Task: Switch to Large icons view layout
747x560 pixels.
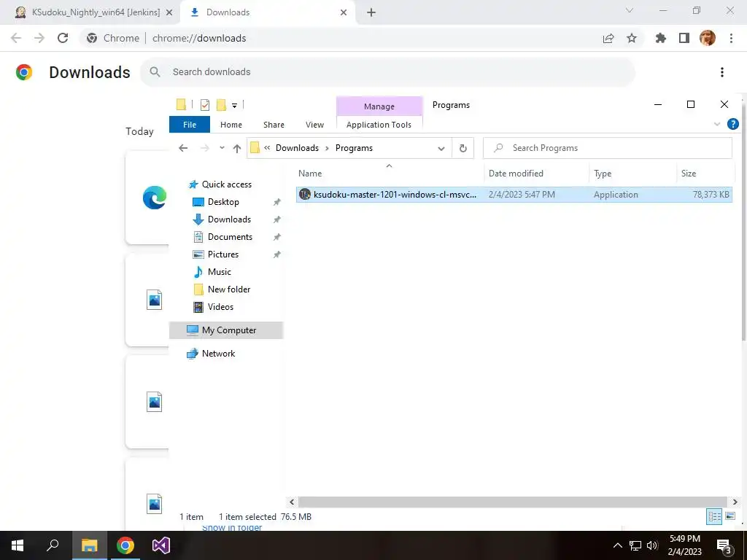Action: click(x=729, y=516)
